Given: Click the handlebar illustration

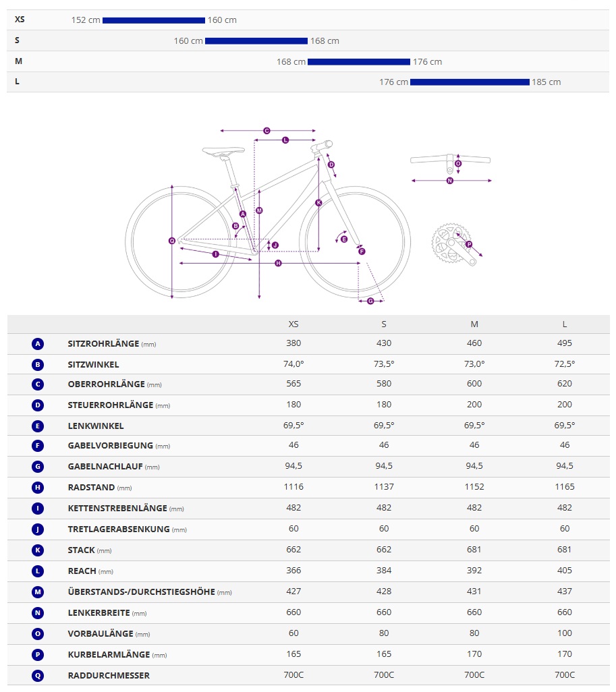Looking at the screenshot, I should tap(450, 160).
